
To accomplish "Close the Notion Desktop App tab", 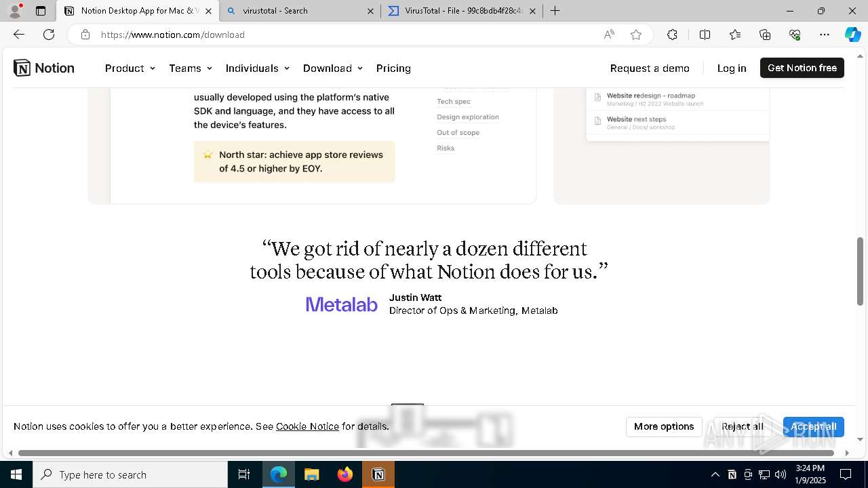I will click(x=208, y=11).
